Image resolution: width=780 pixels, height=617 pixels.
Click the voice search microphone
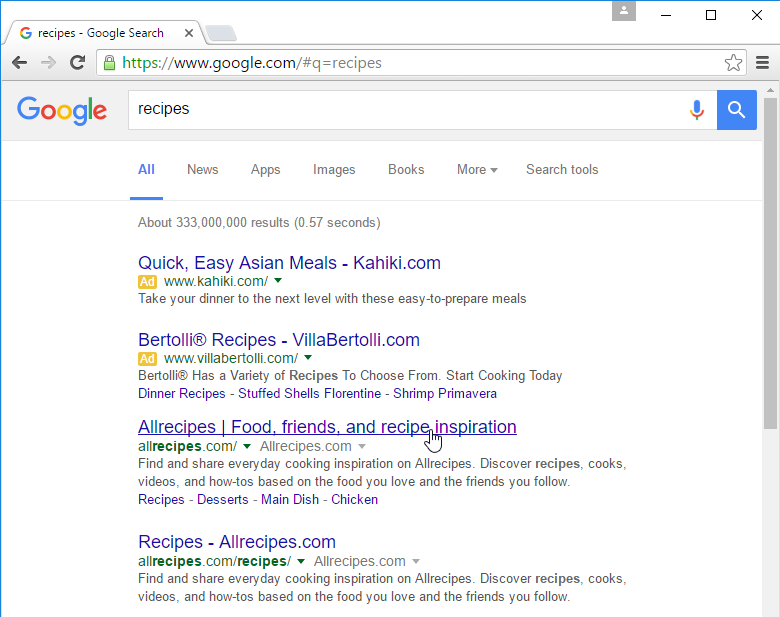(x=697, y=109)
